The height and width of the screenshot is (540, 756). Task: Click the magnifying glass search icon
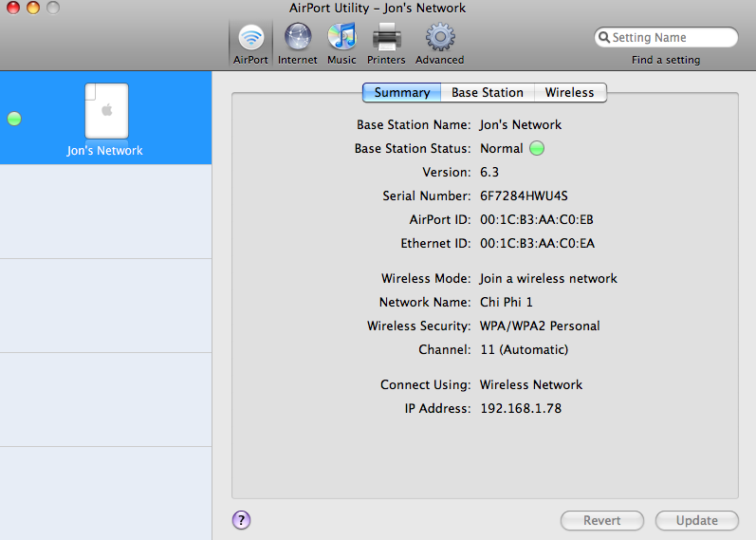[603, 37]
